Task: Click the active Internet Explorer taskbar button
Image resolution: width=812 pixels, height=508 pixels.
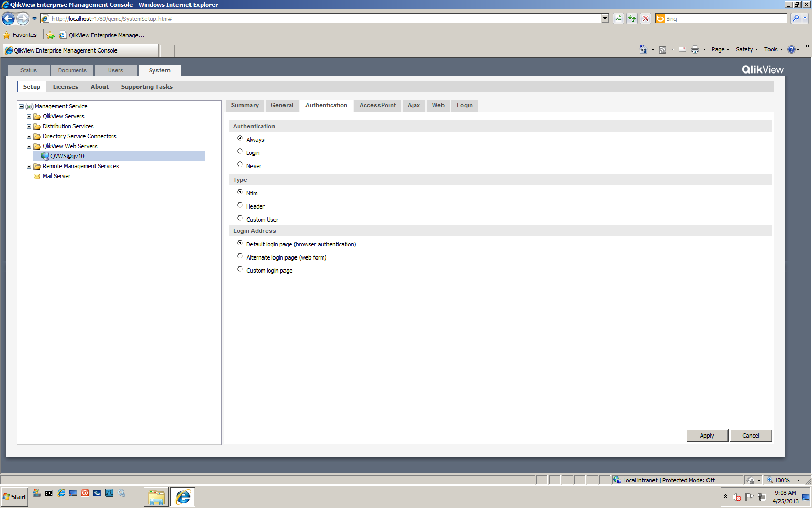Action: (x=183, y=497)
